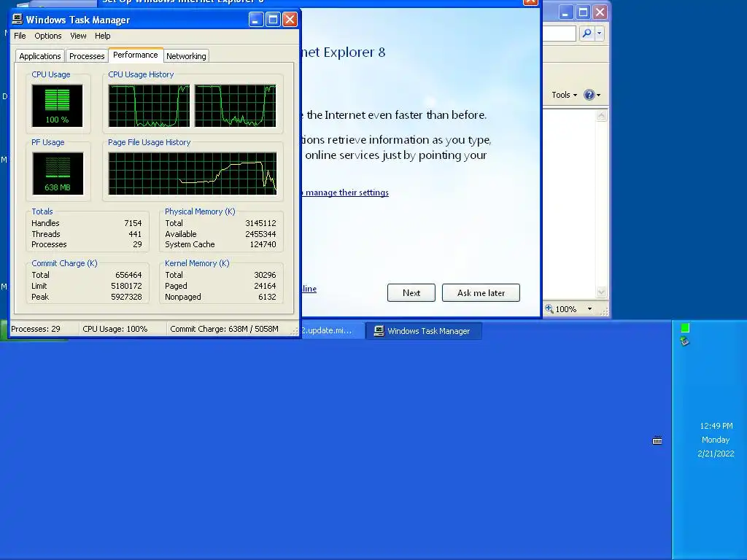Open the View menu in Task Manager
Viewport: 747px width, 560px height.
pyautogui.click(x=78, y=36)
